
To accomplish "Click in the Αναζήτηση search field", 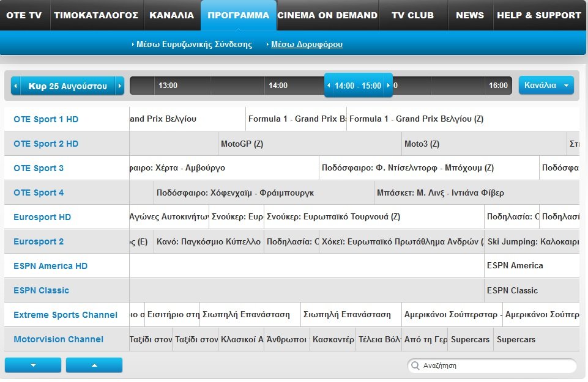I will click(x=496, y=366).
